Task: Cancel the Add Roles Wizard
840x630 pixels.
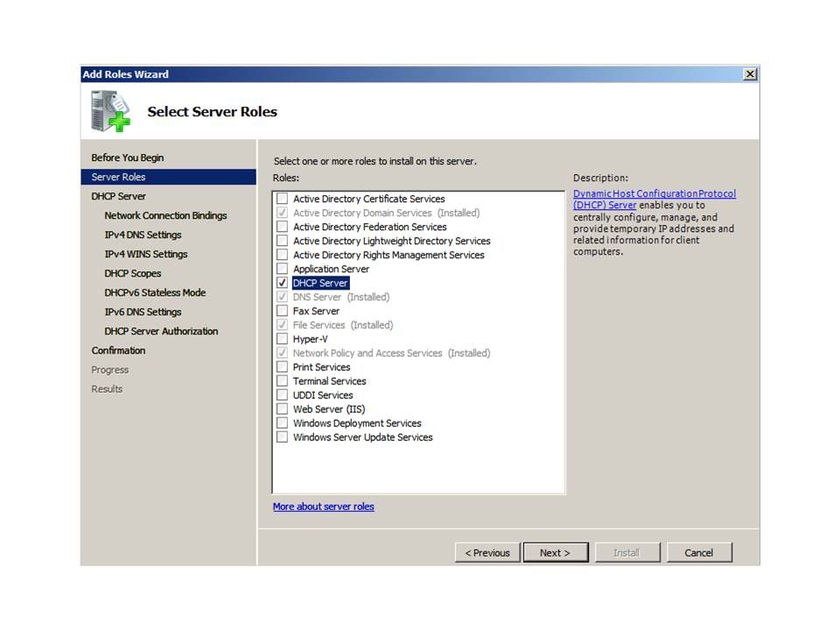Action: click(698, 552)
